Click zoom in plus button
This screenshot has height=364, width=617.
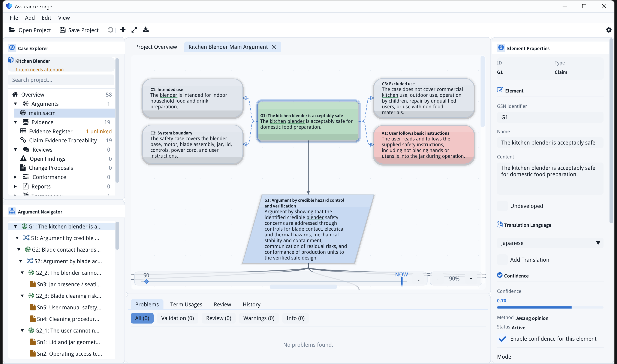coord(471,278)
